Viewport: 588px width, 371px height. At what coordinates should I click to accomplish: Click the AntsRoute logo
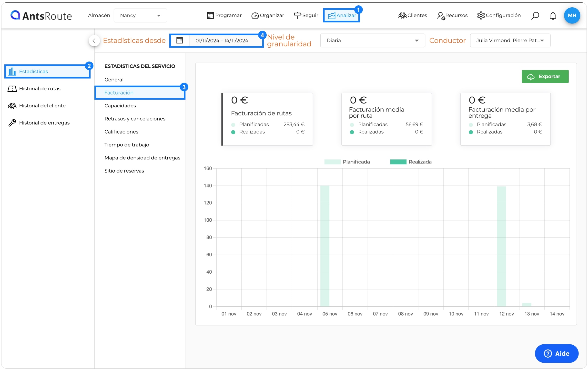pos(41,15)
